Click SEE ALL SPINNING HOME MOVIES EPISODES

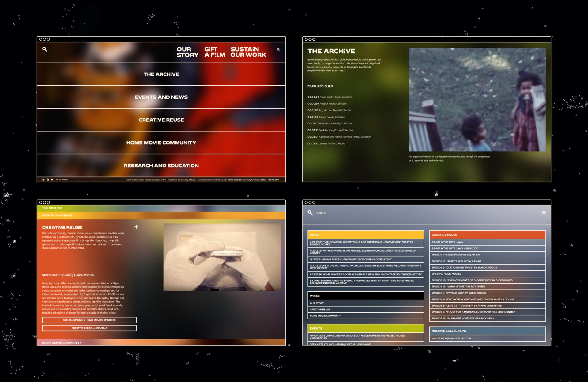pyautogui.click(x=89, y=320)
